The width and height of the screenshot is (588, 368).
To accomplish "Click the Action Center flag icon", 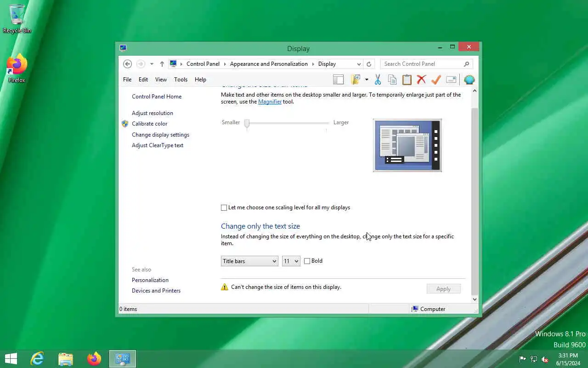I will click(x=523, y=359).
